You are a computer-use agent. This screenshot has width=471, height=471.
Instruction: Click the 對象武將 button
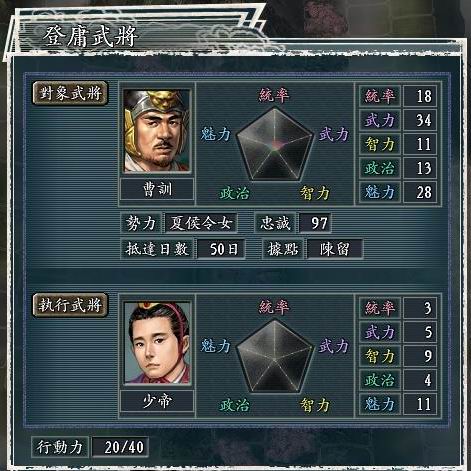[70, 93]
